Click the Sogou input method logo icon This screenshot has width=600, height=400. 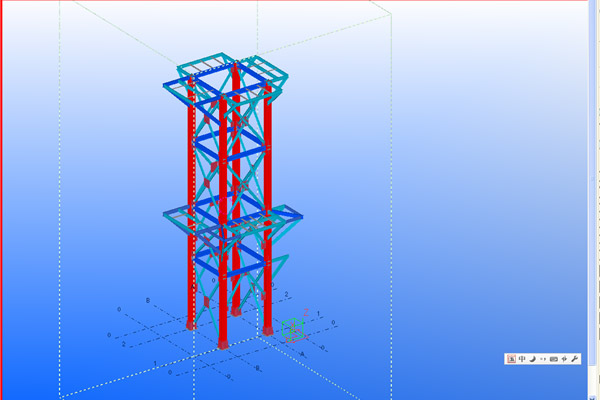(x=511, y=359)
